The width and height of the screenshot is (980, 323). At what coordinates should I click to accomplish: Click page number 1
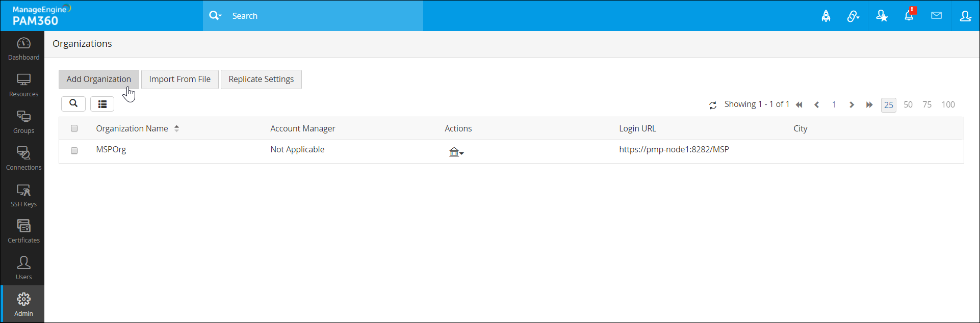(834, 104)
